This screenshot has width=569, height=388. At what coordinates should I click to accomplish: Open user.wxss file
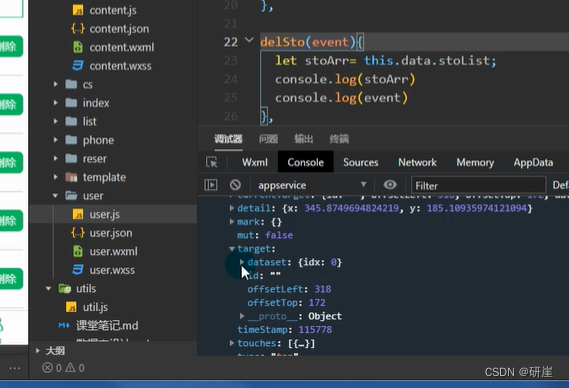[112, 270]
